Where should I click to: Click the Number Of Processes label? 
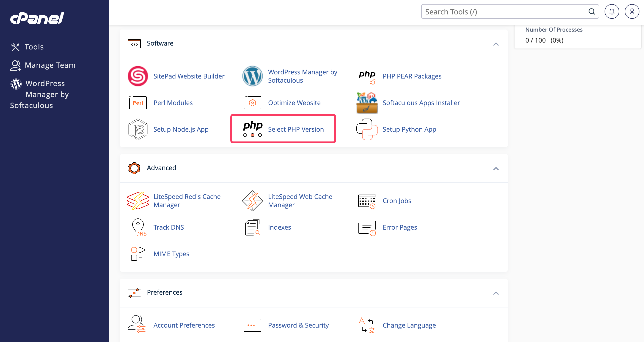pyautogui.click(x=554, y=30)
